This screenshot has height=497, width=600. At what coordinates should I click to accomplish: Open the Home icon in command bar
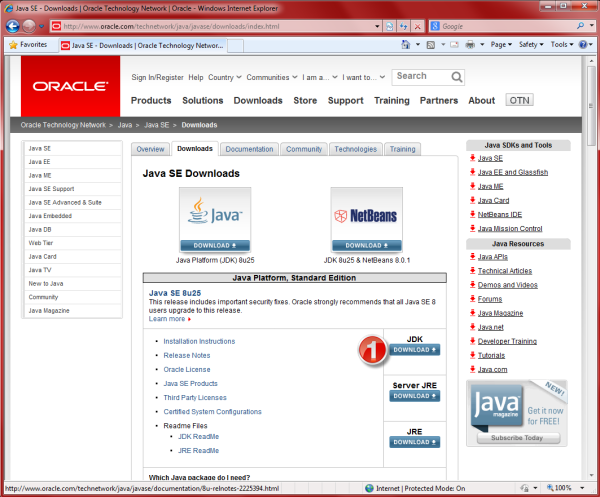point(406,45)
